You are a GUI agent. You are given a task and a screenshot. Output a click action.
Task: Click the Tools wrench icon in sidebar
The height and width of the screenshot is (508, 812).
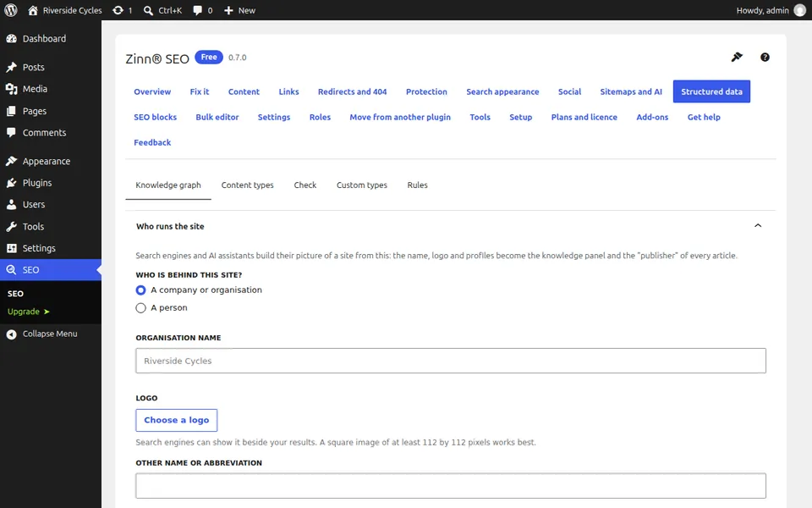(x=11, y=227)
